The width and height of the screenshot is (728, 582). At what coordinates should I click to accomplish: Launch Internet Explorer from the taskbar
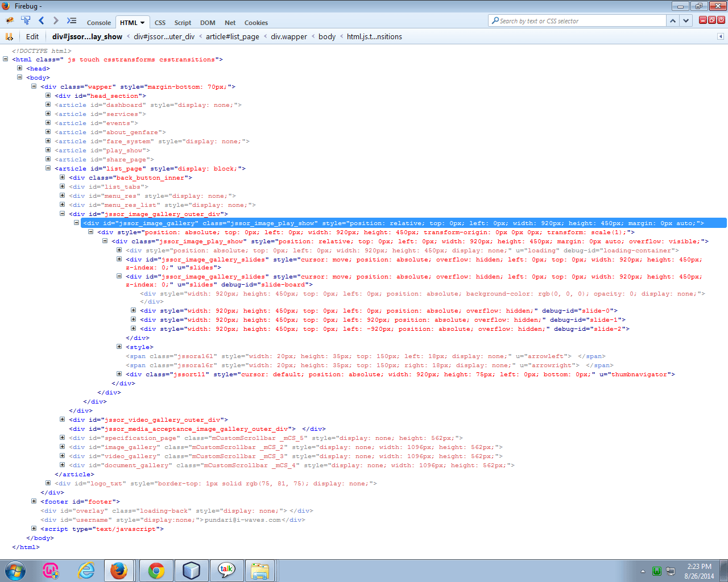(x=86, y=570)
